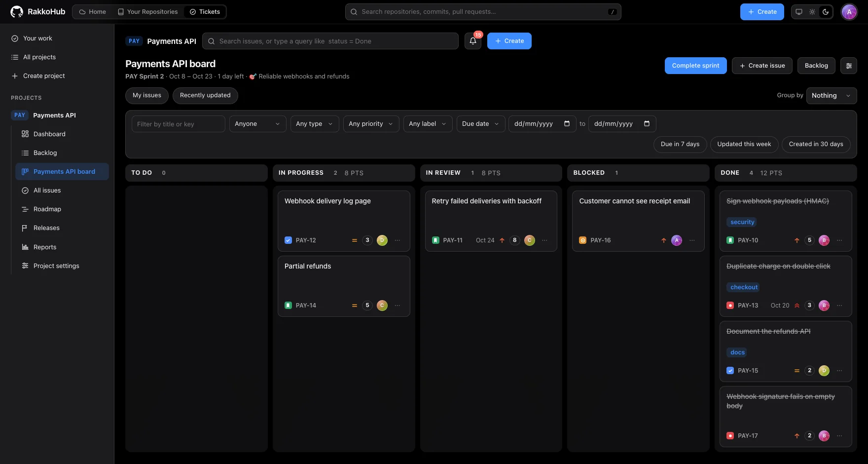Click the calendar icon in end date field
868x464 pixels.
click(x=647, y=124)
